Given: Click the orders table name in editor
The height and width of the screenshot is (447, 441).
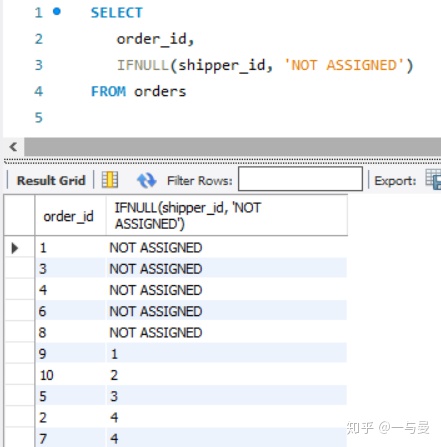Looking at the screenshot, I should pos(160,91).
